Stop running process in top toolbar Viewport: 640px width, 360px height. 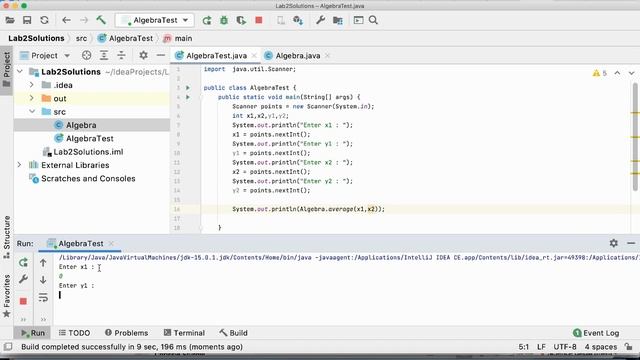coord(259,20)
